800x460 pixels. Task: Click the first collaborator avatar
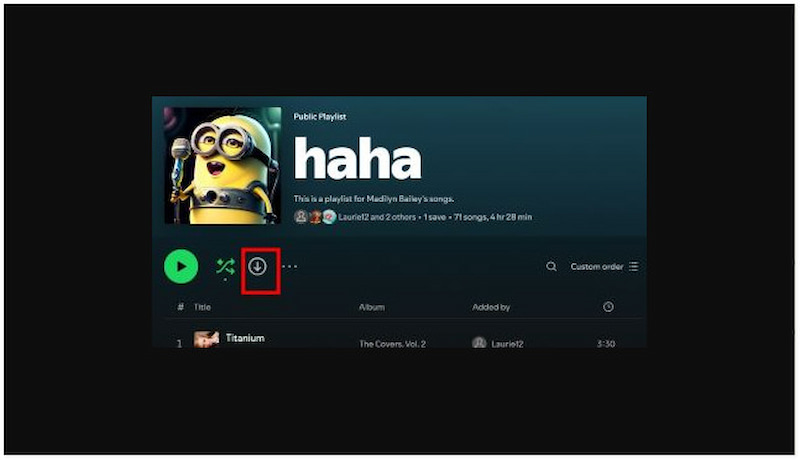pyautogui.click(x=301, y=217)
